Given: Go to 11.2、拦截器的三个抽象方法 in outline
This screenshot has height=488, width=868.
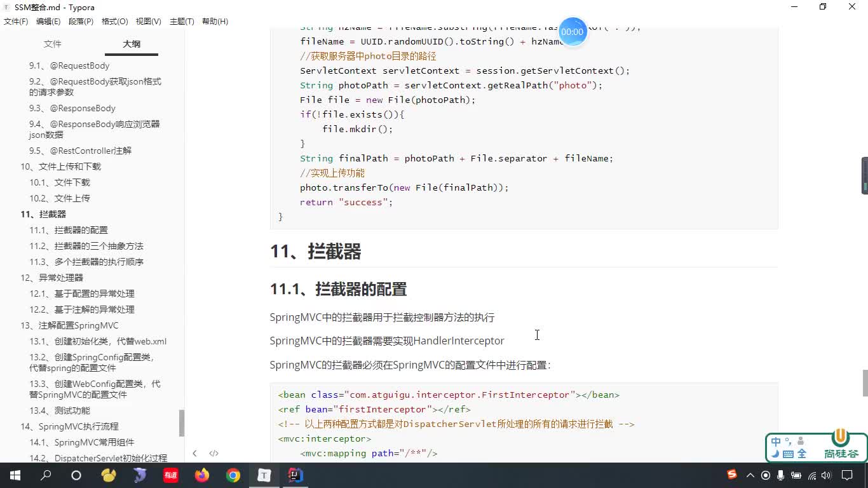Looking at the screenshot, I should coord(86,246).
